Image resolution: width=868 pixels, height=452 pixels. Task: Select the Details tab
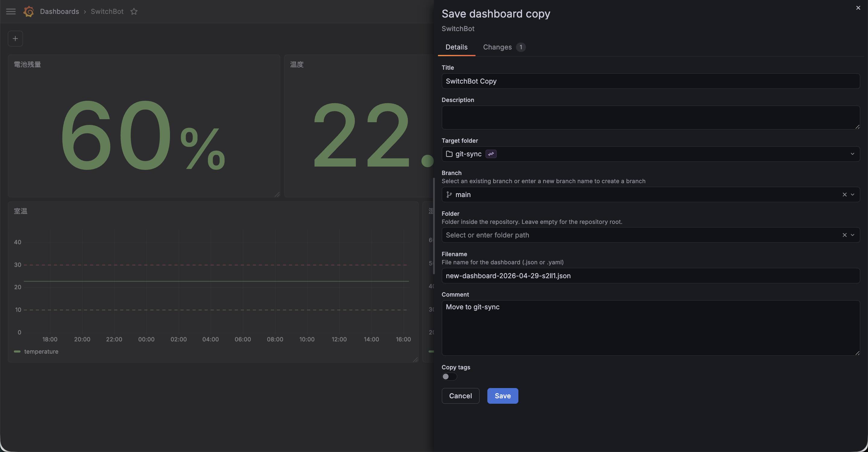[456, 47]
